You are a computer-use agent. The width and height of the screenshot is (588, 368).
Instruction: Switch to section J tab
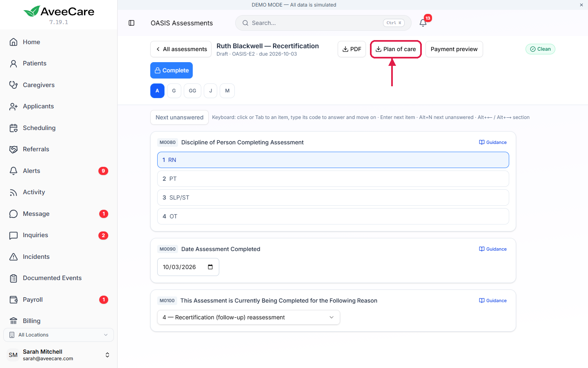(211, 91)
